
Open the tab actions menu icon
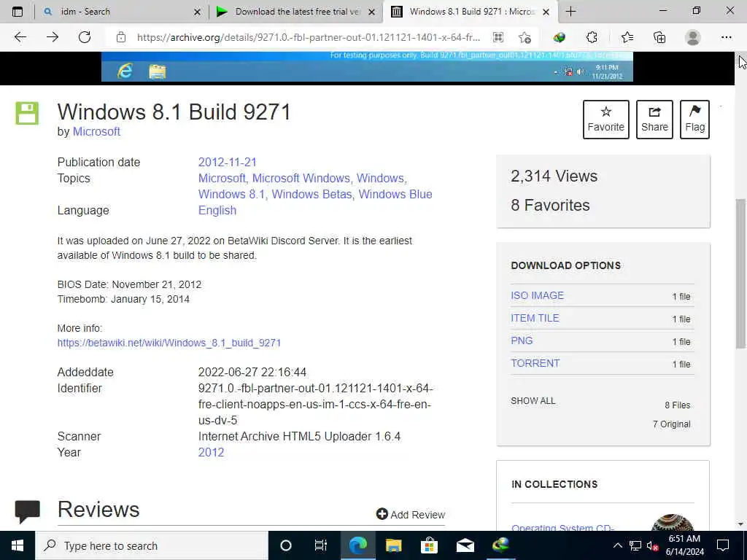[18, 12]
